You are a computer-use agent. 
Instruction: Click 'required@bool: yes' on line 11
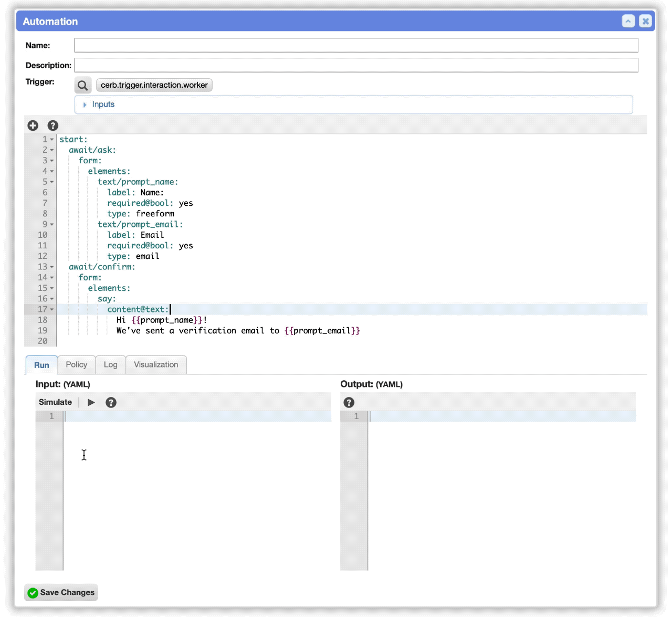[x=150, y=246]
